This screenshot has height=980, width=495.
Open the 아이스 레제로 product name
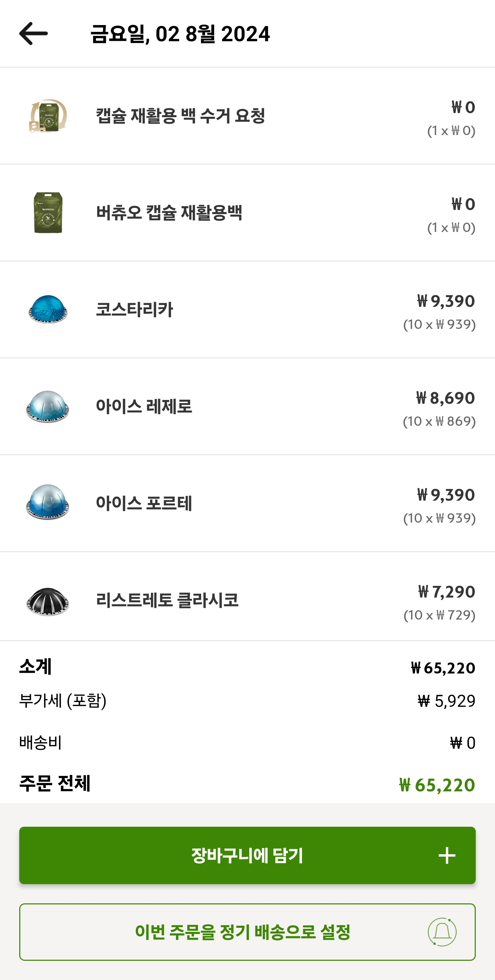[144, 406]
